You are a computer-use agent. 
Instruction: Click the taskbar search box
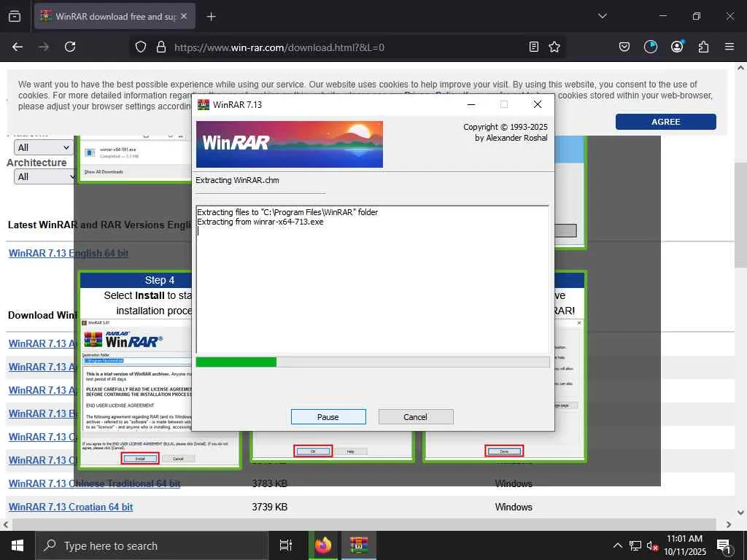tap(152, 545)
